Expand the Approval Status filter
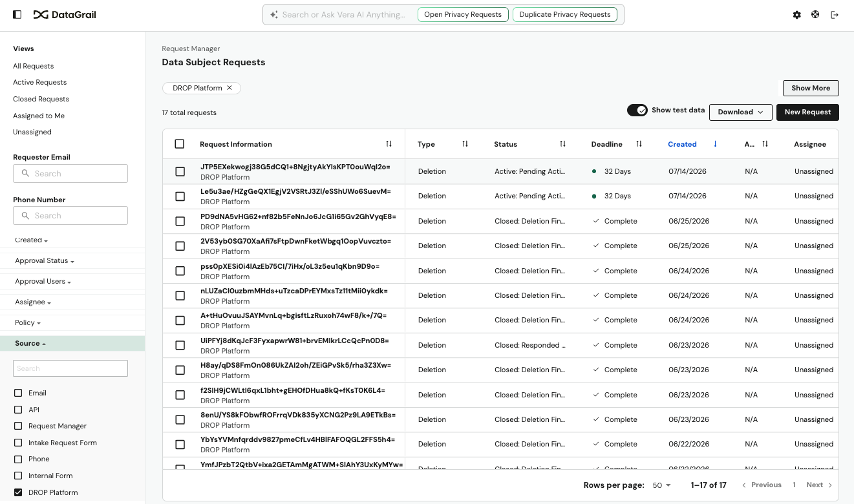This screenshot has width=854, height=504. click(x=45, y=260)
